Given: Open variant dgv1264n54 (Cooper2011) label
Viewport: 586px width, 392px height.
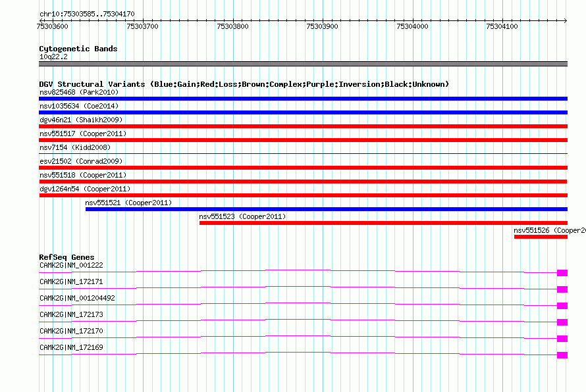Looking at the screenshot, I should pyautogui.click(x=85, y=189).
